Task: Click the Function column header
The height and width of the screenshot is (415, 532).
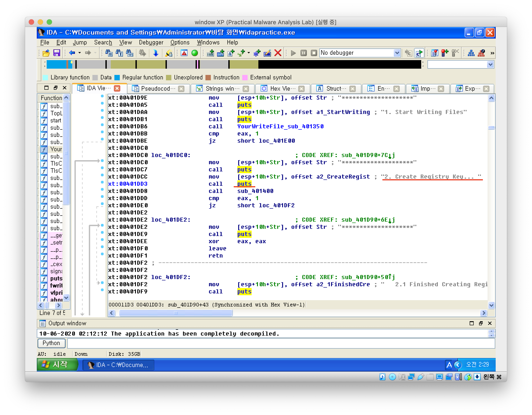Action: pyautogui.click(x=51, y=98)
